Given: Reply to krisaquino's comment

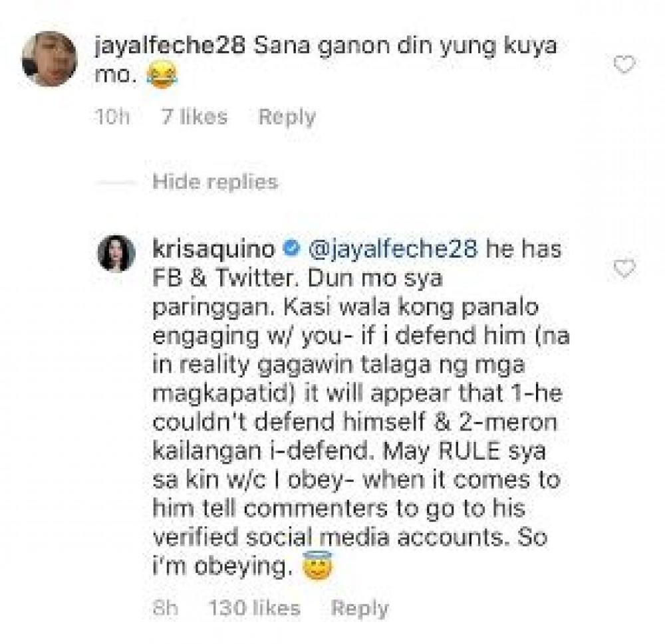Looking at the screenshot, I should (x=360, y=609).
